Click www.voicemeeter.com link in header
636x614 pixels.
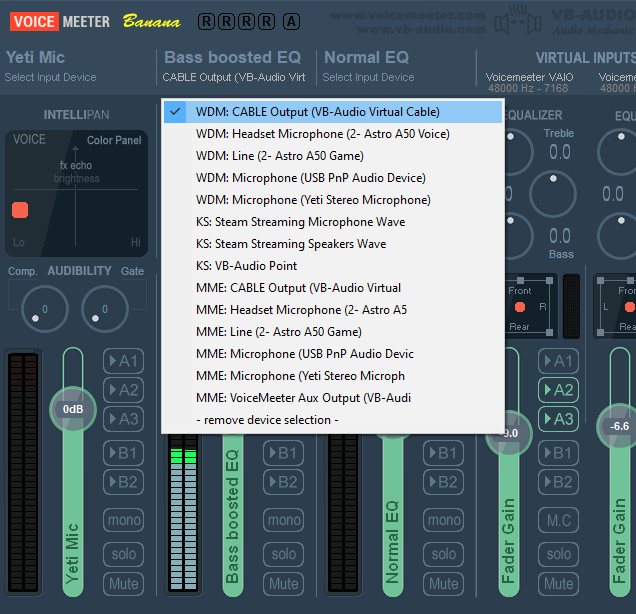408,15
